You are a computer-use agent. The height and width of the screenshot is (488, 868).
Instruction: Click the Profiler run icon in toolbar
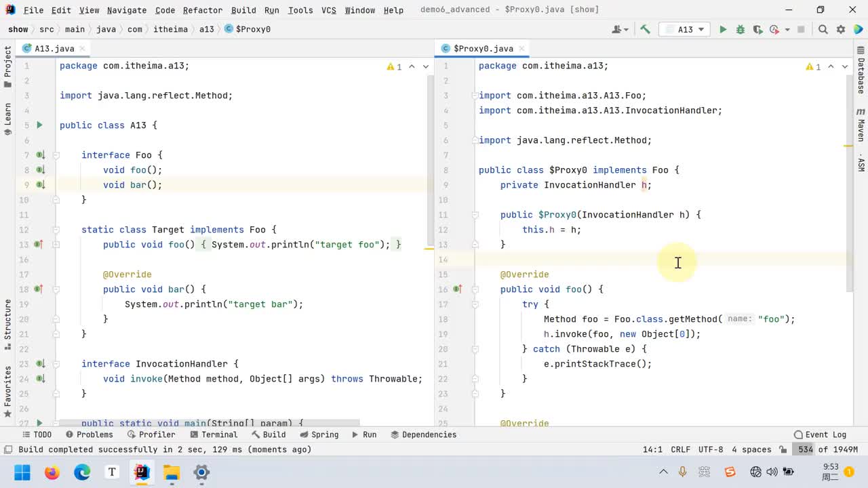pyautogui.click(x=774, y=29)
